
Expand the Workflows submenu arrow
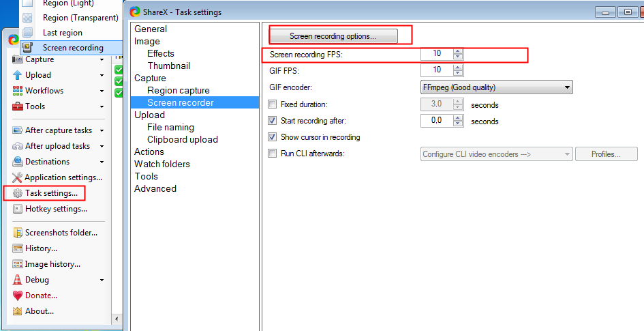[x=102, y=91]
